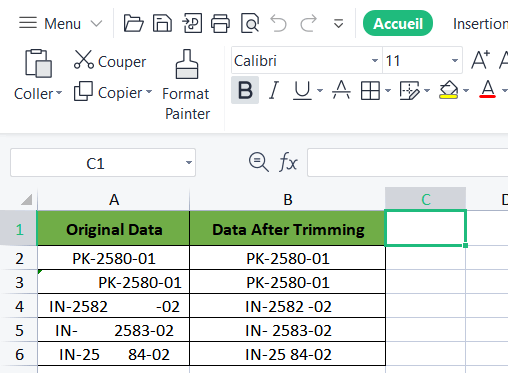This screenshot has width=508, height=373.
Task: Expand the Menu dropdown chevron
Action: [x=96, y=24]
